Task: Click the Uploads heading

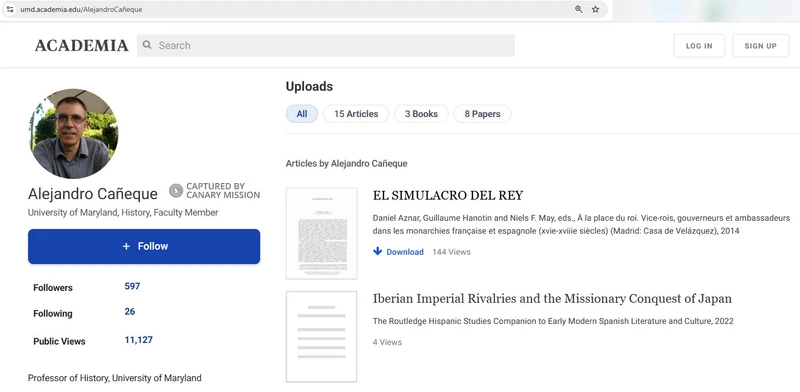Action: pos(309,86)
